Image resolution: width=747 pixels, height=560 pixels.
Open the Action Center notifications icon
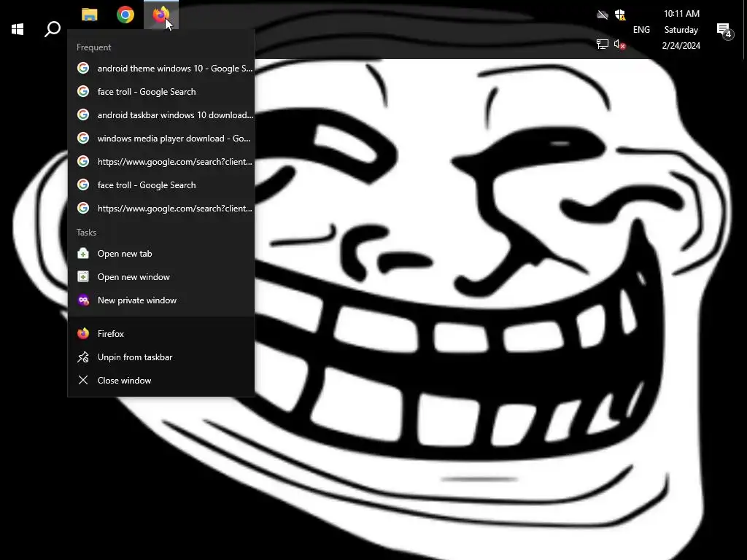click(x=724, y=31)
